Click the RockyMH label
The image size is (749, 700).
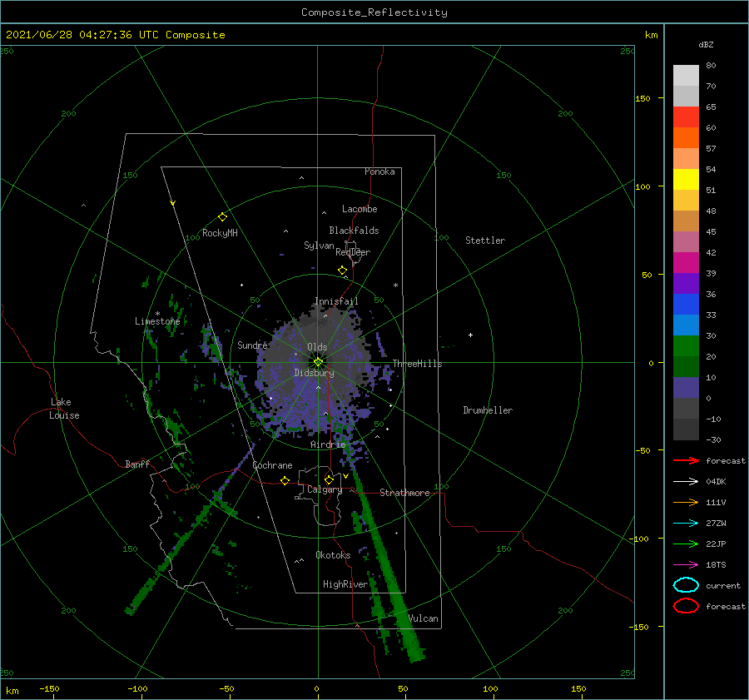pos(220,233)
